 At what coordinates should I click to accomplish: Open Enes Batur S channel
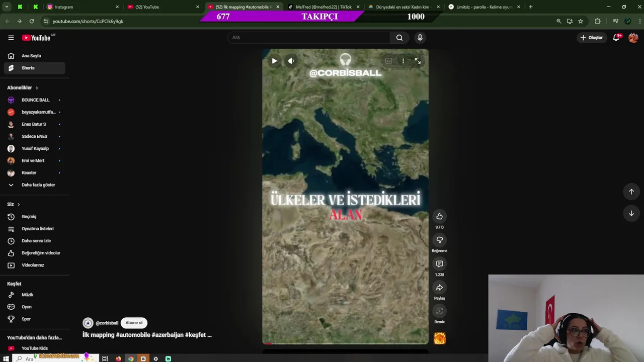point(35,124)
